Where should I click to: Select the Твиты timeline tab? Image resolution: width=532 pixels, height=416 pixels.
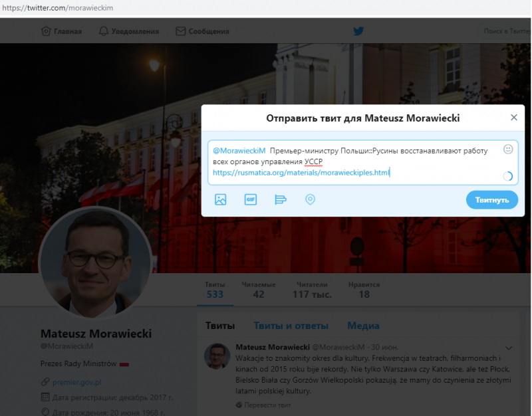[x=220, y=326]
